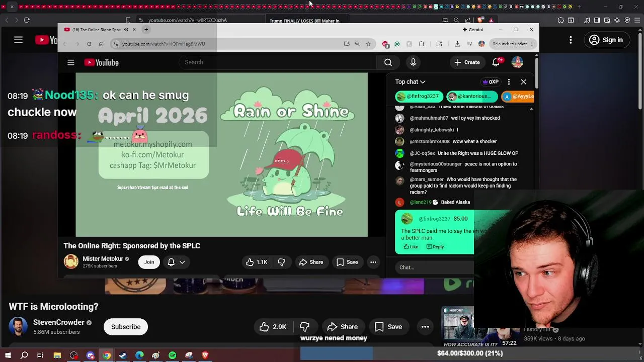Reload the page in the Brave window
Screen dimensions: 644x362
click(x=27, y=20)
